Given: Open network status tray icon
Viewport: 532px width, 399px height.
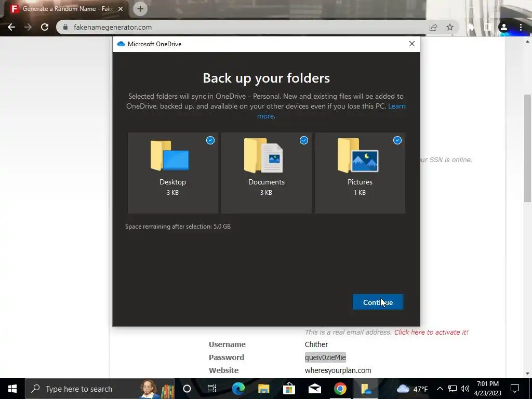Looking at the screenshot, I should pyautogui.click(x=453, y=389).
